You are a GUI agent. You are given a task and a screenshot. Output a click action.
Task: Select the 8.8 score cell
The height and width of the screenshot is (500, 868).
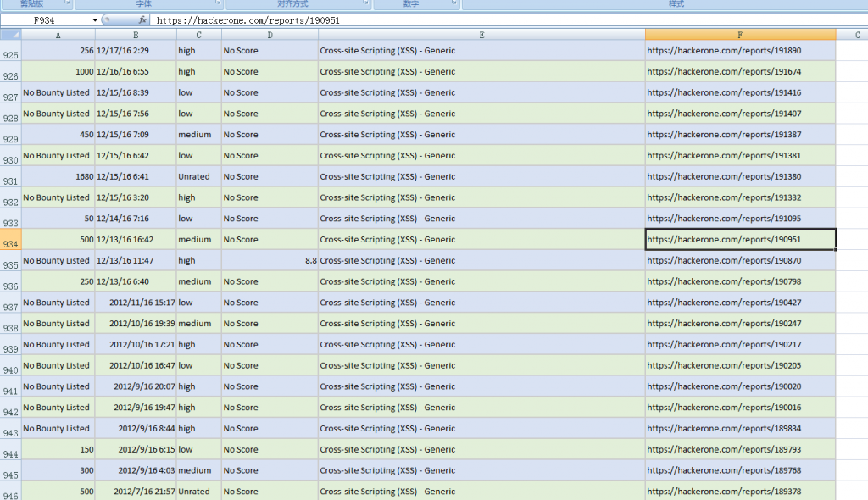coord(270,260)
